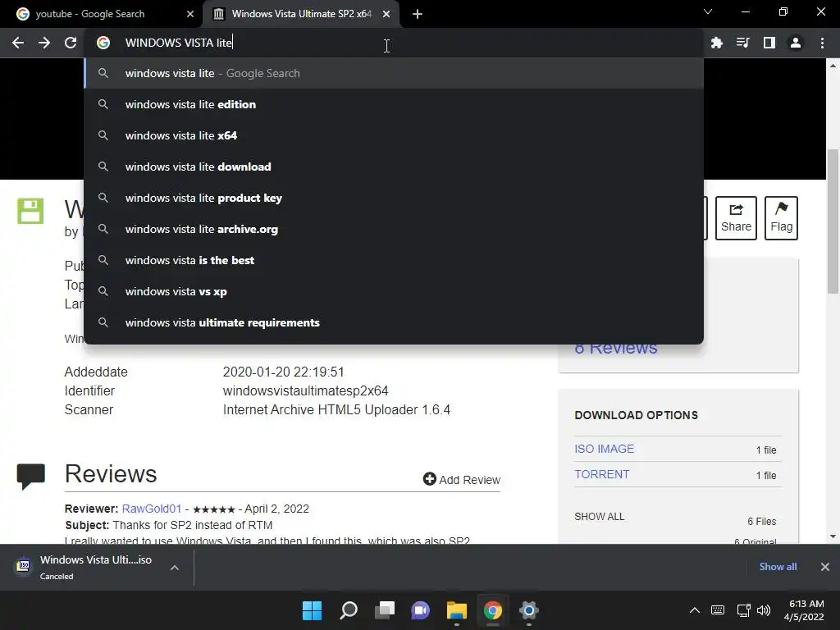Click the Chrome taskbar icon
Screen dimensions: 840x630
coord(492,610)
